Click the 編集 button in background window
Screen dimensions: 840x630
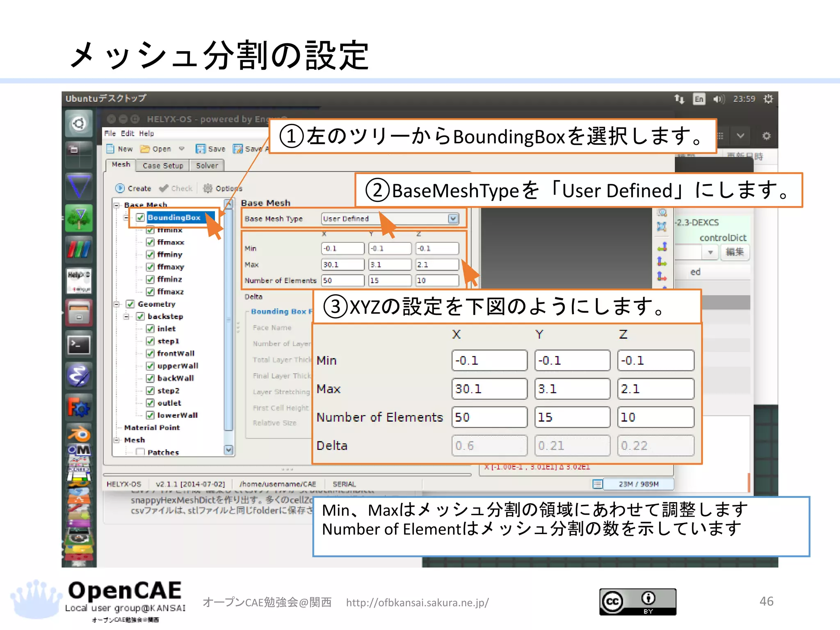click(735, 252)
